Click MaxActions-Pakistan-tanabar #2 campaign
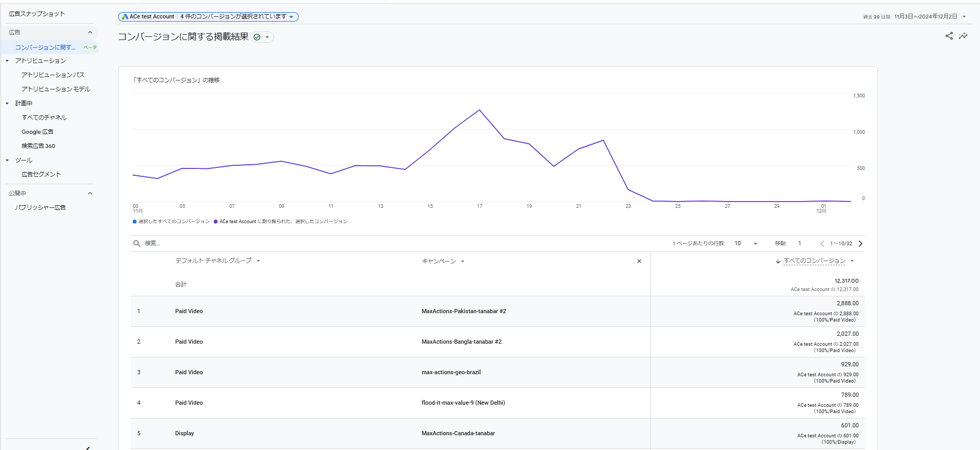Screen dimensions: 980x450 point(464,311)
